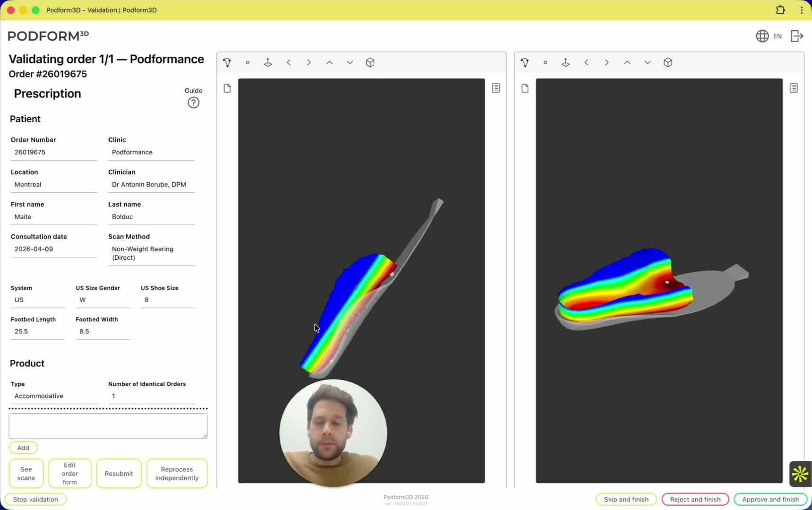Click the 3D cube icon in left viewer
Image resolution: width=812 pixels, height=510 pixels.
(370, 62)
